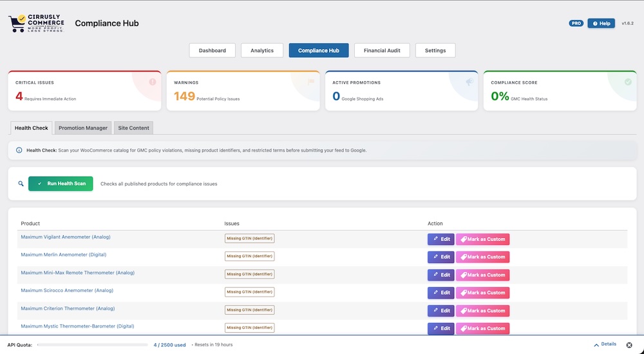Image resolution: width=644 pixels, height=354 pixels.
Task: Click the Compliance Score checkmark icon
Action: pyautogui.click(x=628, y=82)
